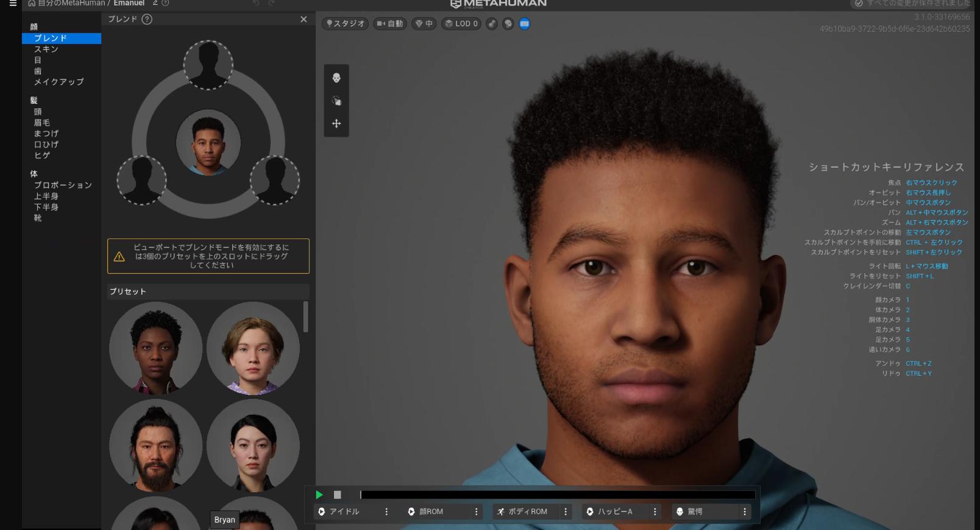Play the animation with green play button
The width and height of the screenshot is (980, 530).
(x=319, y=495)
